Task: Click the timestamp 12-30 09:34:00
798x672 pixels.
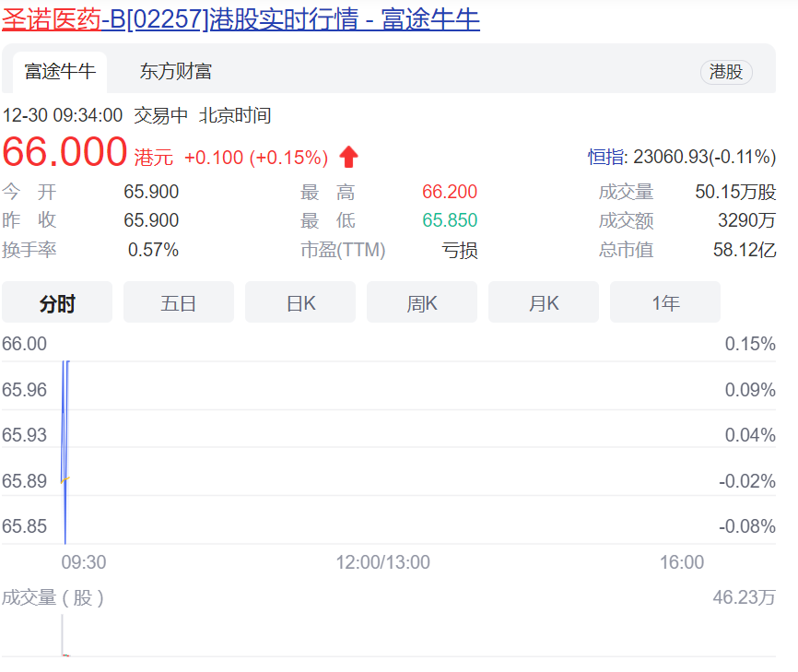Action: pos(63,115)
